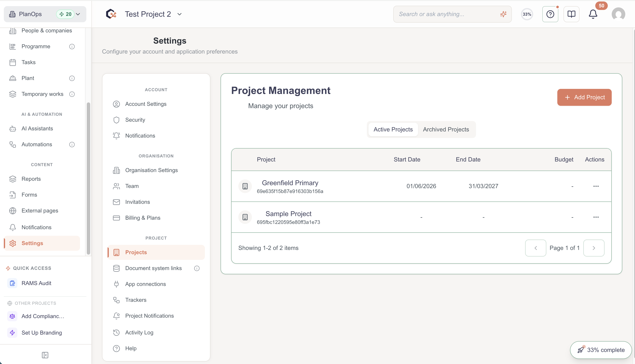Select Settings in left sidebar
The height and width of the screenshot is (364, 635).
coord(42,243)
